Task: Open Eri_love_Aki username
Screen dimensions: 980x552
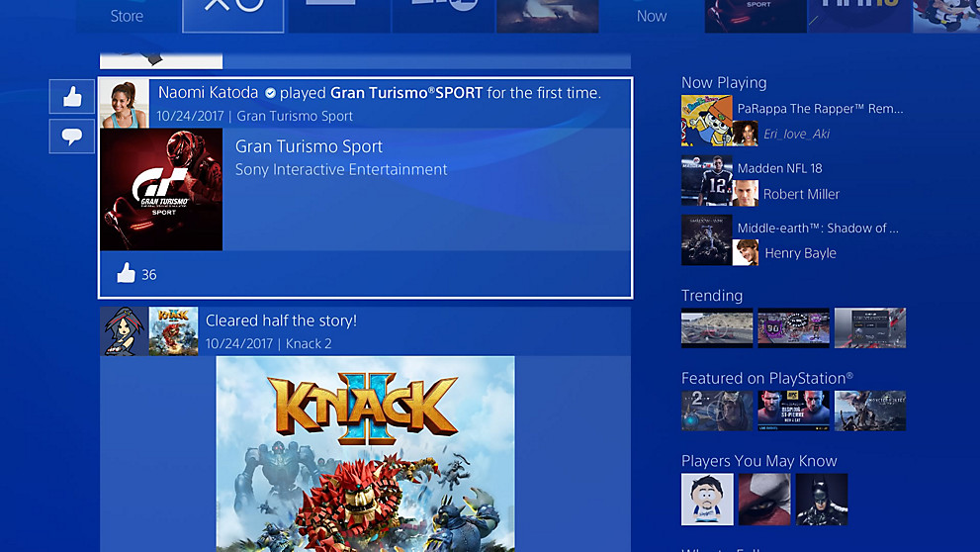Action: click(x=797, y=134)
